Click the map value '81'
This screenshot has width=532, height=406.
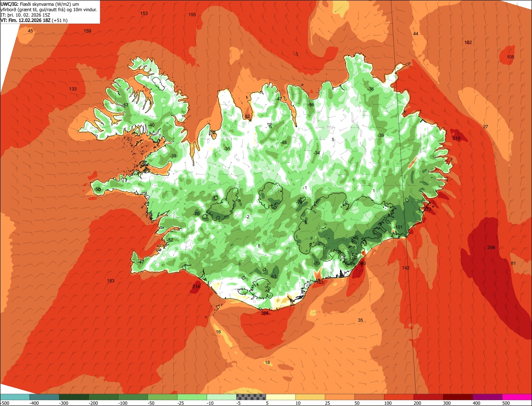click(513, 264)
